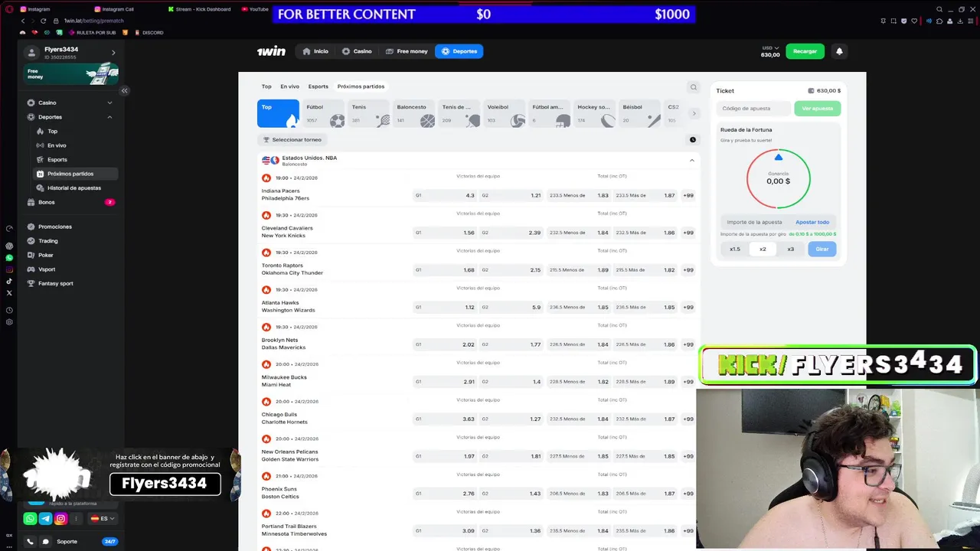Click Ver apuesta button
Screen dimensions: 980x551
(x=817, y=109)
